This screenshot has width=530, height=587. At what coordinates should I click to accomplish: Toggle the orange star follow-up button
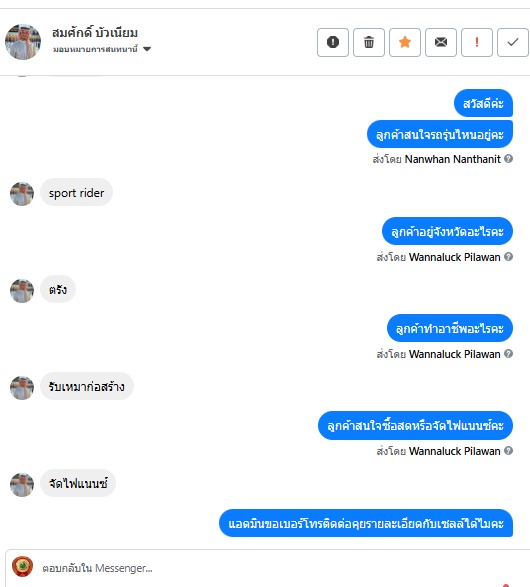pos(405,42)
